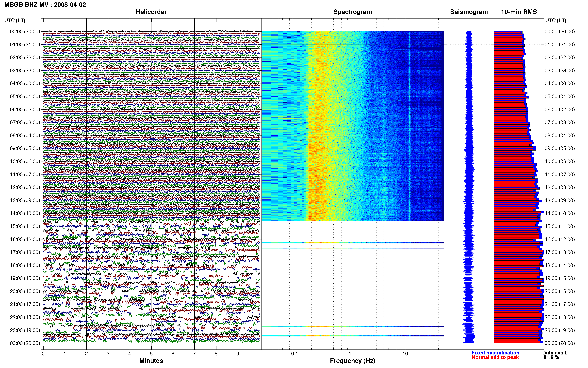Click the spectrogram band at 14:00 UTC

352,213
